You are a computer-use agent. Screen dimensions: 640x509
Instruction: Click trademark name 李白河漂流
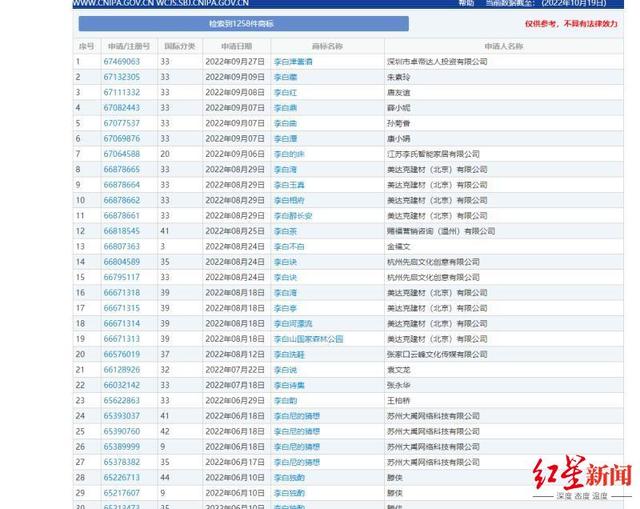point(293,324)
